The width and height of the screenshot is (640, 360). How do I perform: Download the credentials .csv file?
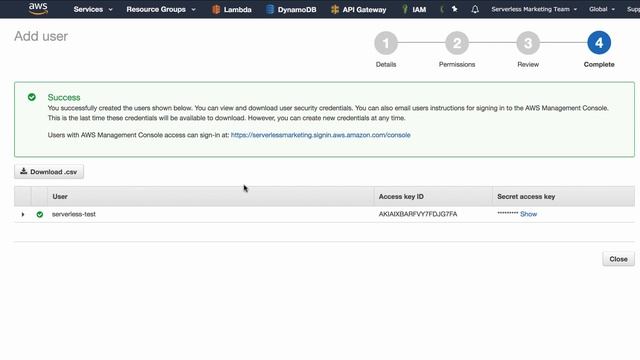coord(49,172)
